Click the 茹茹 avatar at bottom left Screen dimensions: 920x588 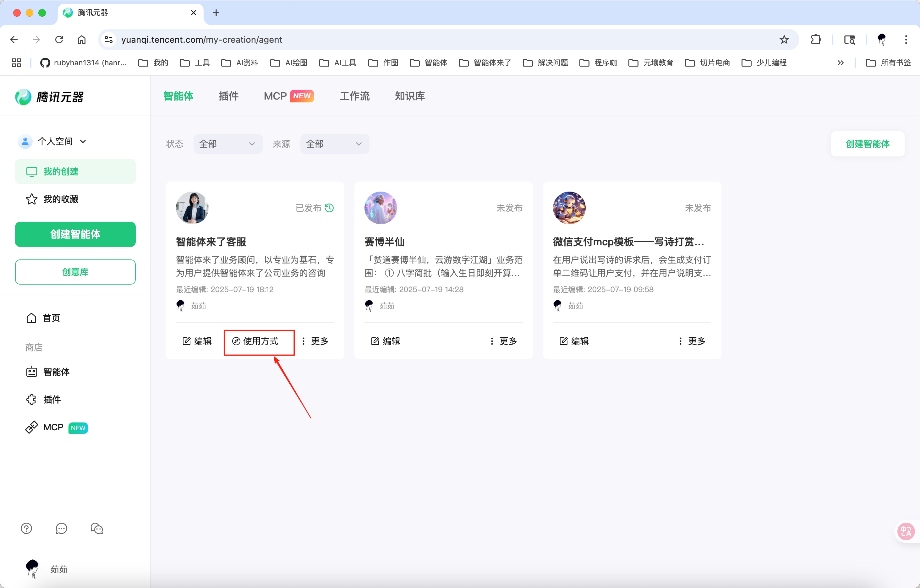click(x=33, y=569)
